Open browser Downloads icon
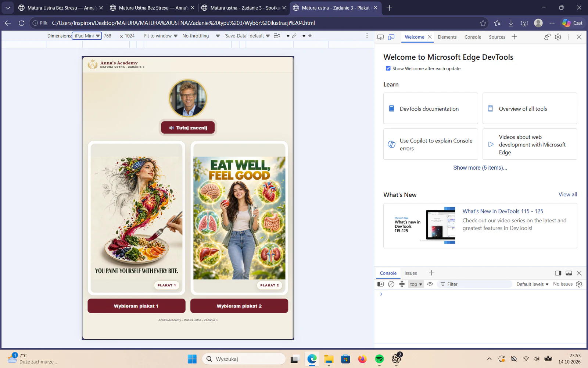588x368 pixels. point(511,23)
